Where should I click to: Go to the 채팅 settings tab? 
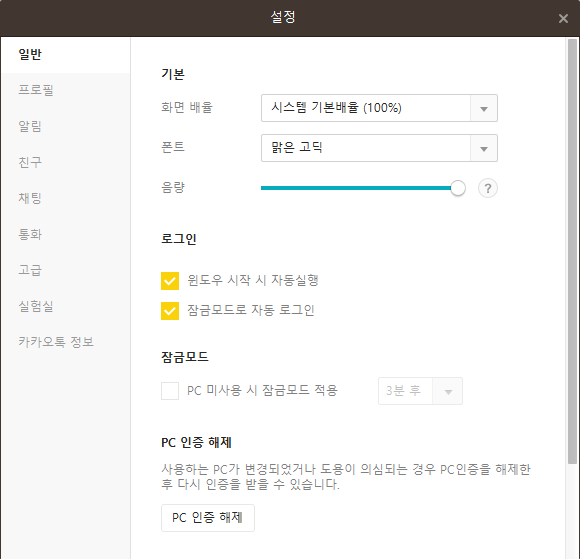30,198
